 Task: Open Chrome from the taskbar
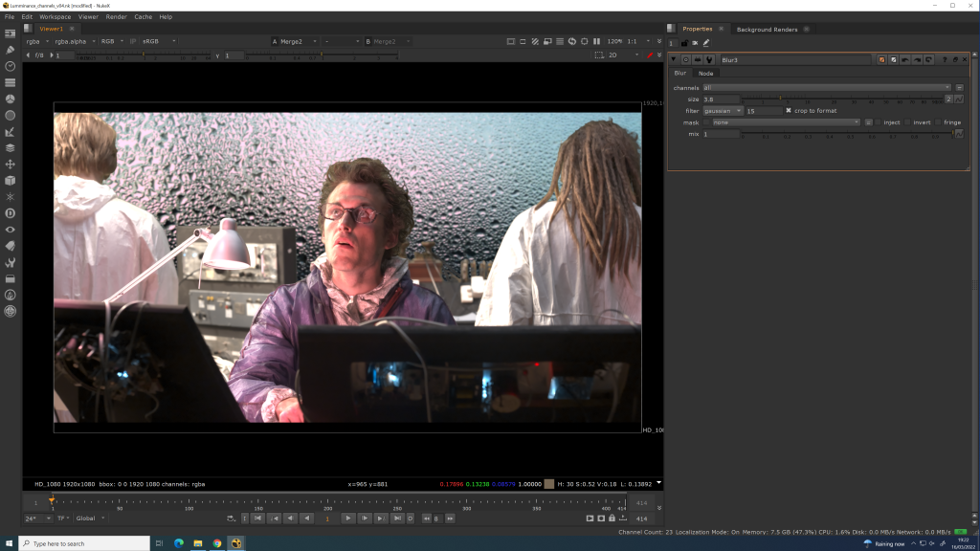tap(217, 543)
